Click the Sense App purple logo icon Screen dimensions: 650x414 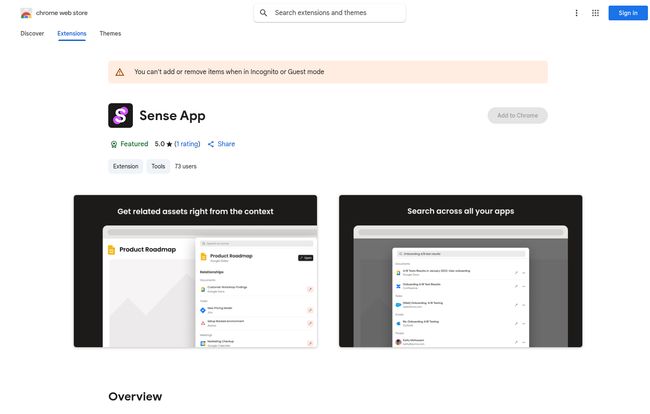[120, 115]
